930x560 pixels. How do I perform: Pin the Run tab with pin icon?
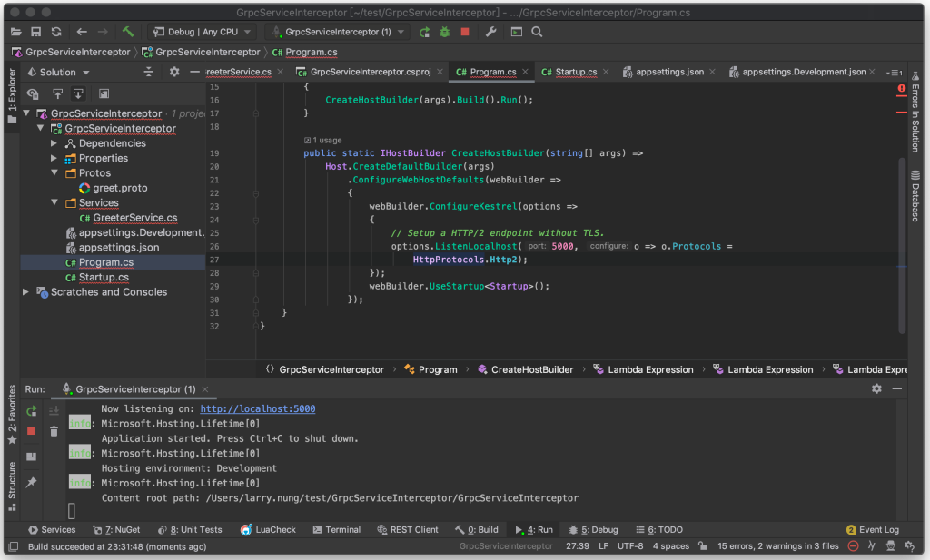tap(32, 482)
